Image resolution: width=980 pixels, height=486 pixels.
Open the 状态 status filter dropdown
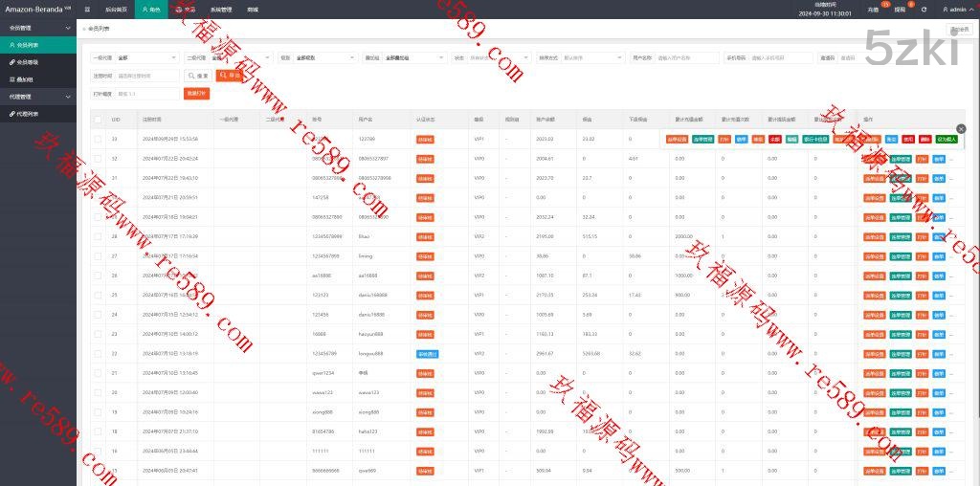point(500,57)
